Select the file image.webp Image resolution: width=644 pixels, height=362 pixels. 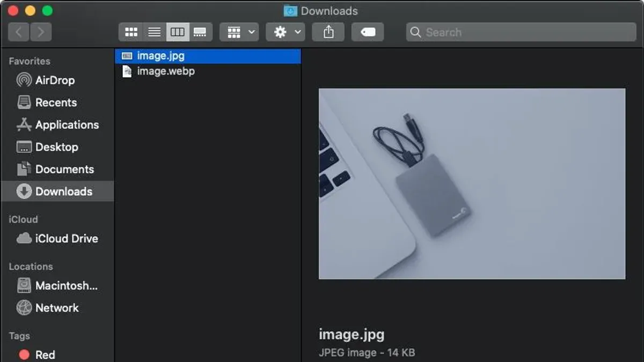[x=208, y=71]
